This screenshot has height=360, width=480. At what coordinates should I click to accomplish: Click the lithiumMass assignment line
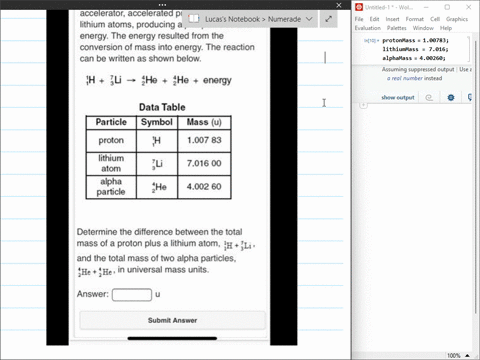[415, 49]
